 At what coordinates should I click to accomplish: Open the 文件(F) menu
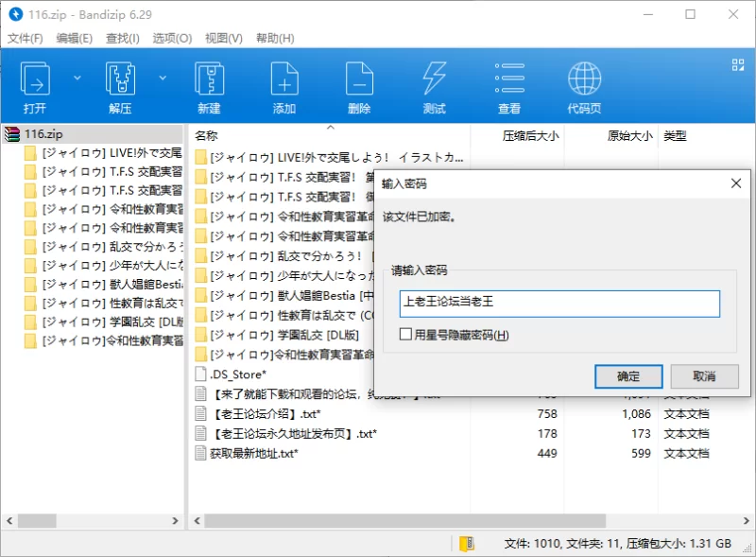26,38
